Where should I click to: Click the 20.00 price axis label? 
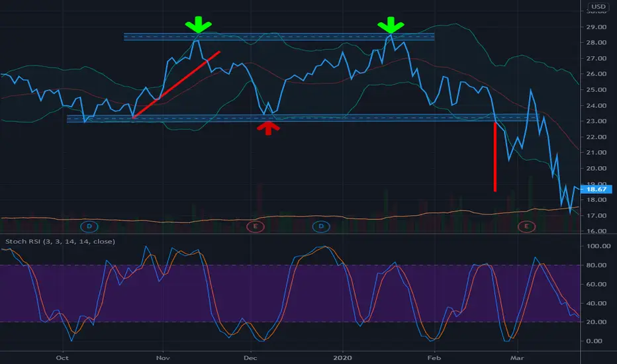point(596,168)
